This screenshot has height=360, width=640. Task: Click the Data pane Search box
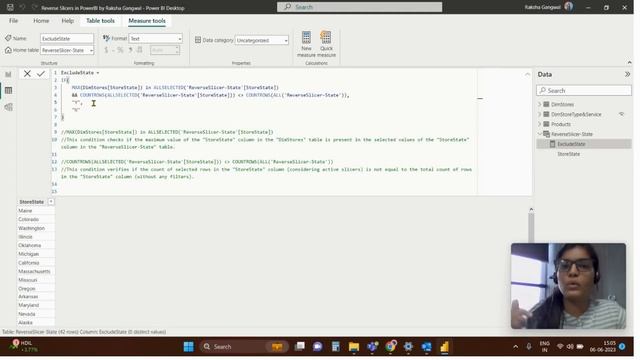click(584, 91)
